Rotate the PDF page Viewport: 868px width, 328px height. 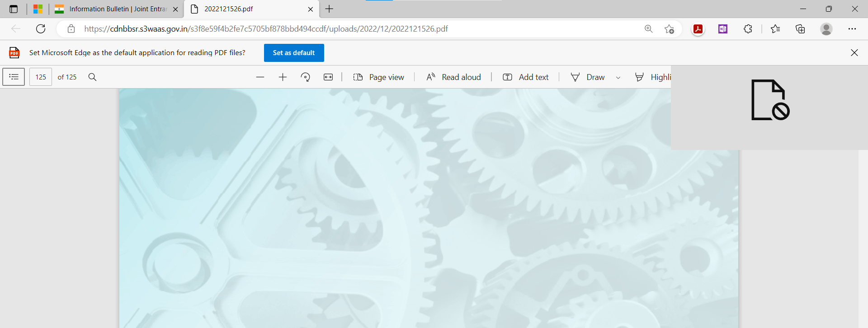306,77
